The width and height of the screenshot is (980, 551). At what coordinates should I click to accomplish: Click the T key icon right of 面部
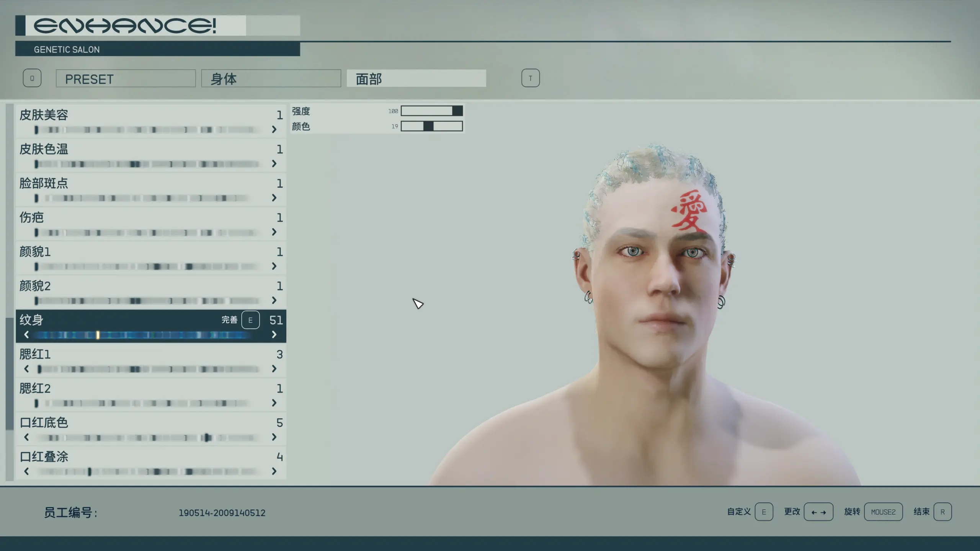tap(530, 78)
